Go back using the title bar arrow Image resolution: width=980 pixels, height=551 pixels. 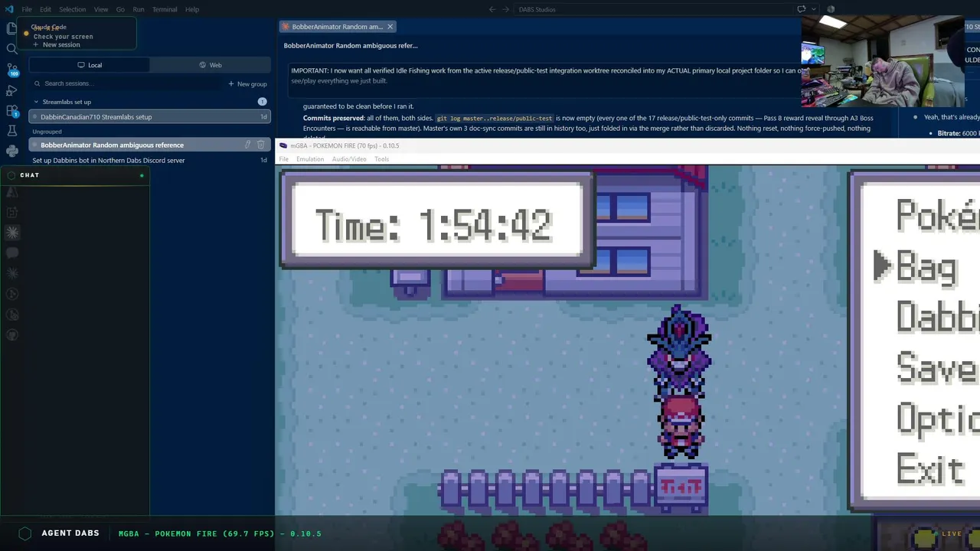point(492,9)
